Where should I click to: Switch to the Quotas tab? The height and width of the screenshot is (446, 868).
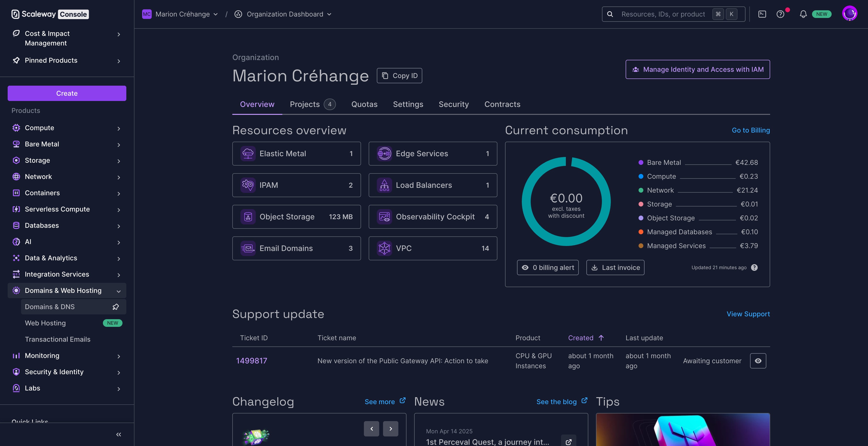tap(364, 104)
